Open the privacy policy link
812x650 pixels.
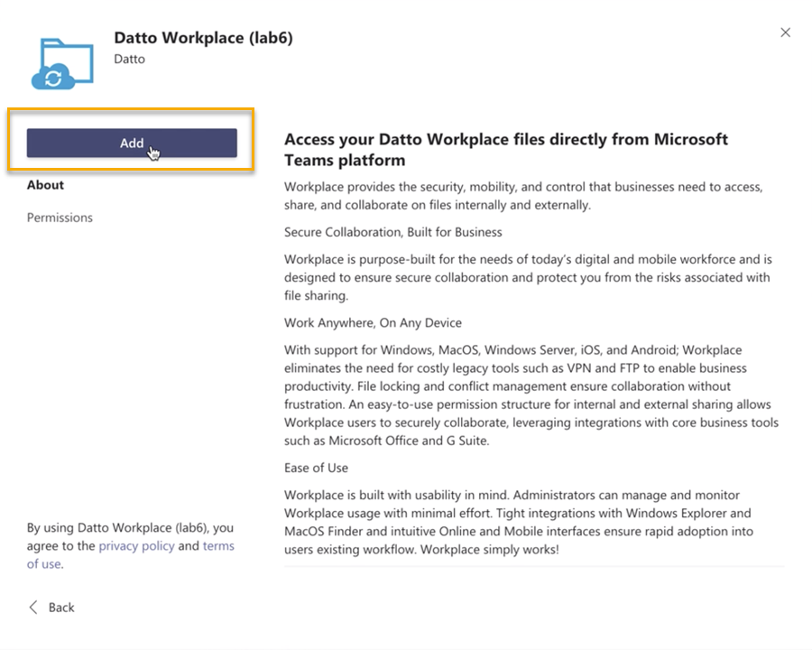[x=136, y=546]
